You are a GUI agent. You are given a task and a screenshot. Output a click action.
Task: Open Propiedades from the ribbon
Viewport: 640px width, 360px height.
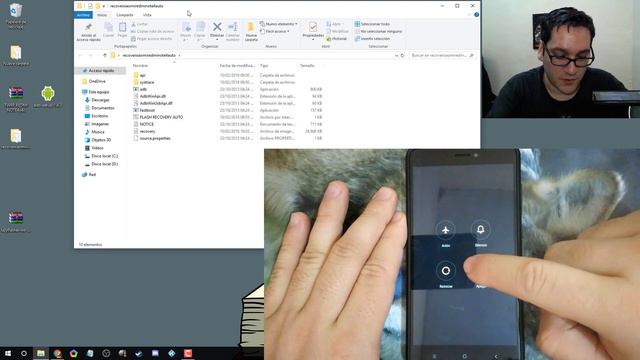pos(313,30)
